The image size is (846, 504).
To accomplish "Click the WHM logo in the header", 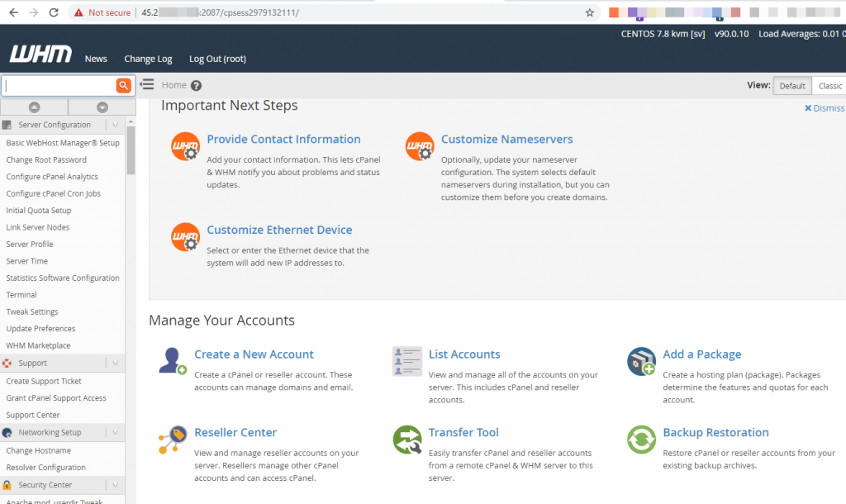I will [40, 54].
